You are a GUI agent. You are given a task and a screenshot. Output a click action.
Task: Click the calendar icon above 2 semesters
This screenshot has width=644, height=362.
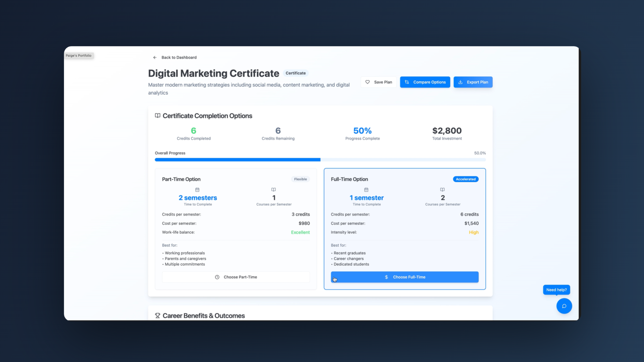click(197, 190)
